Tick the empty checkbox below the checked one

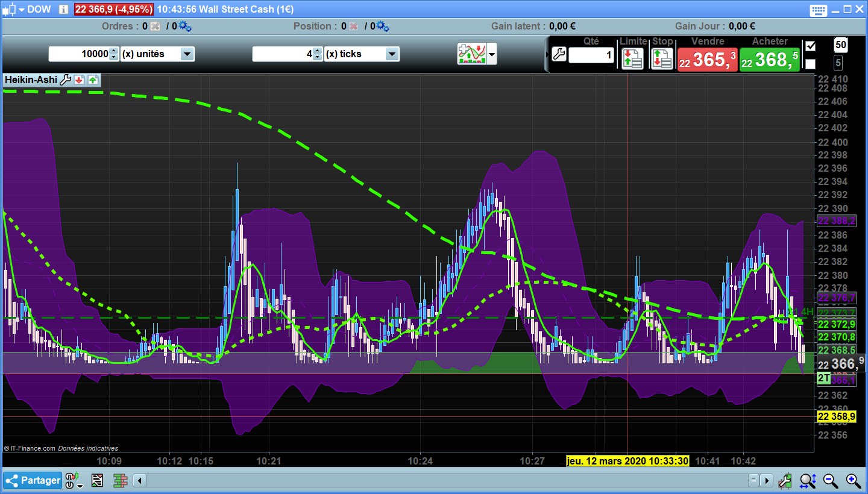coord(811,63)
